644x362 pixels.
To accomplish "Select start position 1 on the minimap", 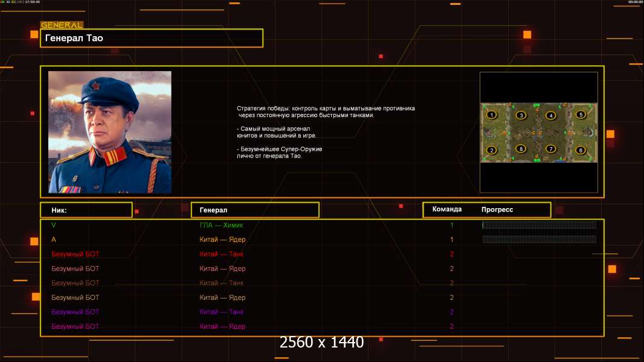I will point(492,115).
